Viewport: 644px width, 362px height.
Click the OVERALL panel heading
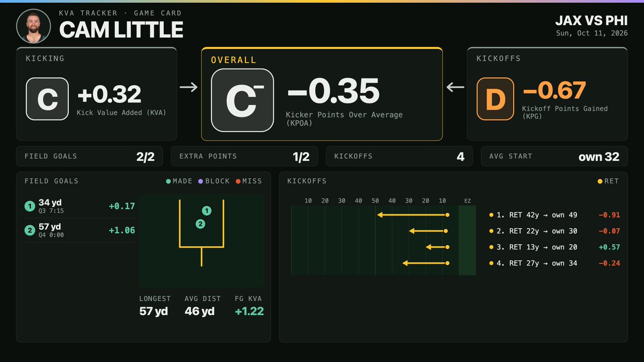coord(233,60)
